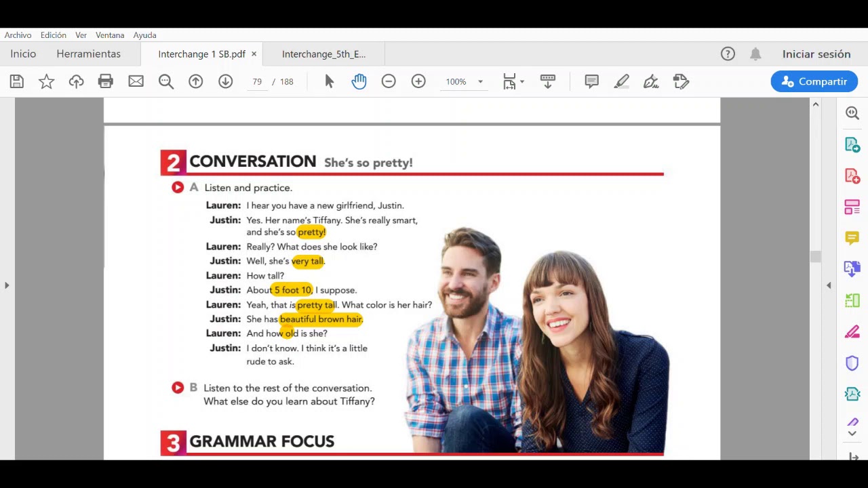Open the Protect shield tool
The height and width of the screenshot is (488, 868).
click(x=852, y=363)
